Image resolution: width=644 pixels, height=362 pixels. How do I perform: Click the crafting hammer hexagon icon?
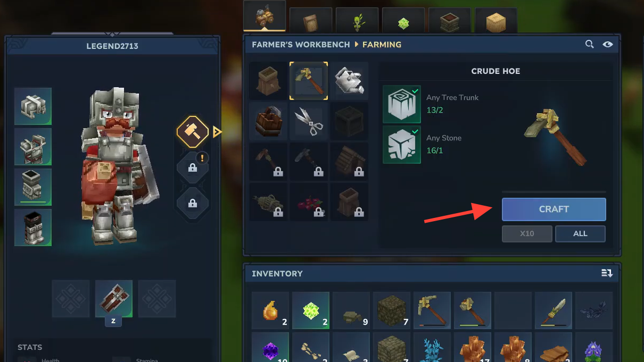coord(192,131)
